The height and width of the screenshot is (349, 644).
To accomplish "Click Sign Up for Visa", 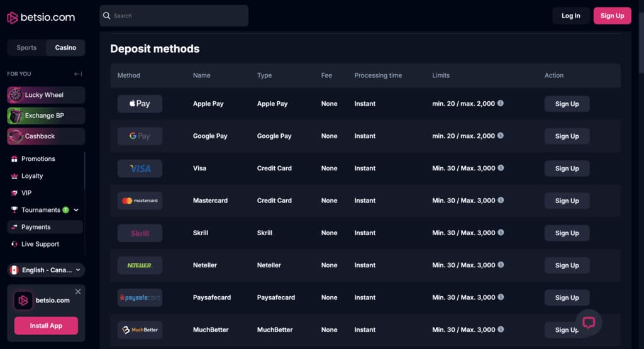I will (x=567, y=169).
